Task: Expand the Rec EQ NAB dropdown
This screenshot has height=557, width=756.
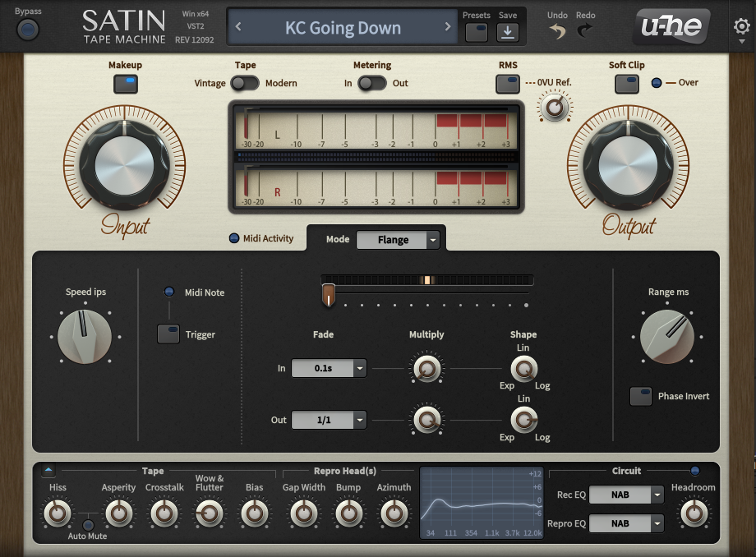Action: [x=625, y=495]
